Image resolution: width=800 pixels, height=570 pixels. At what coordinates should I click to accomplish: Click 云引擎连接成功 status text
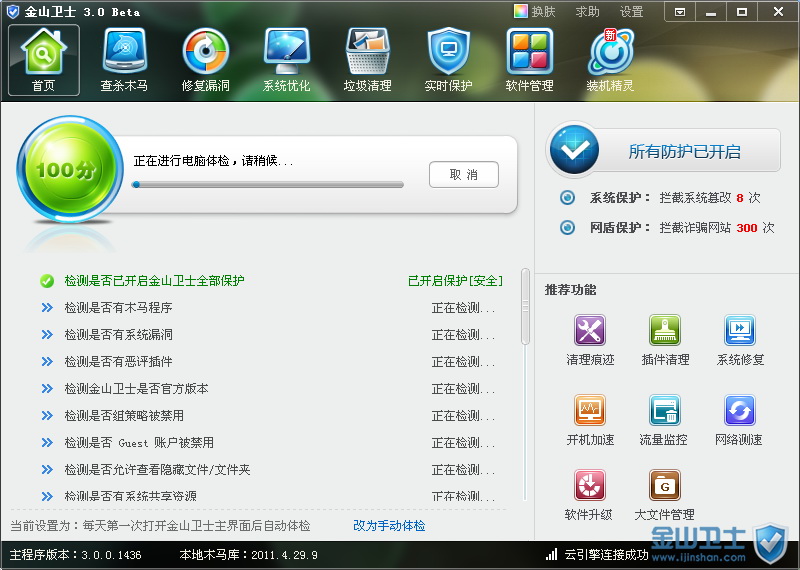click(606, 555)
